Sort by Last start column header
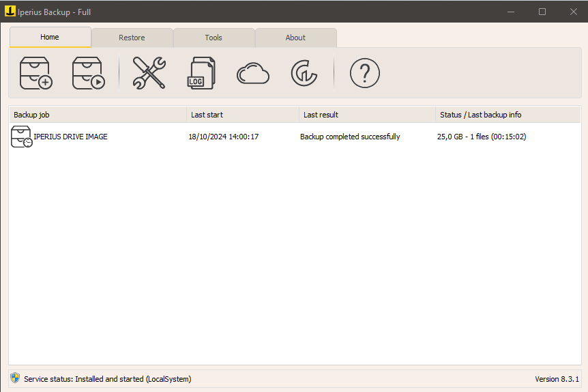The image size is (588, 392). point(243,115)
